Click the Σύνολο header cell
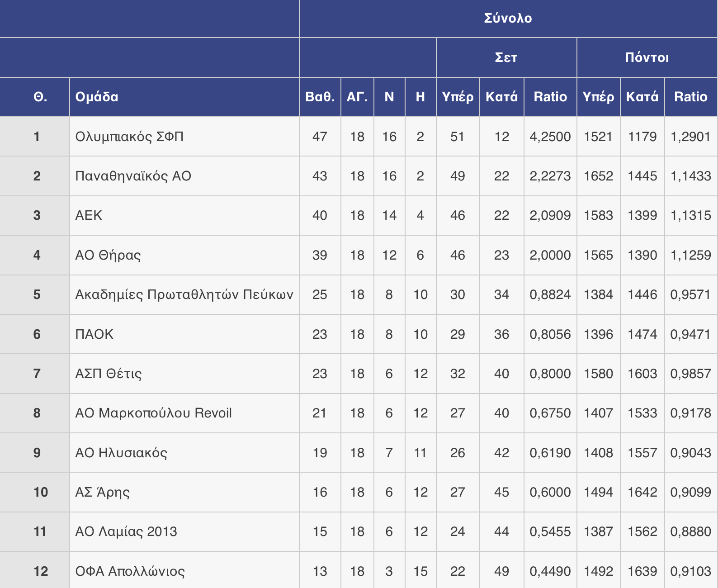 point(508,18)
